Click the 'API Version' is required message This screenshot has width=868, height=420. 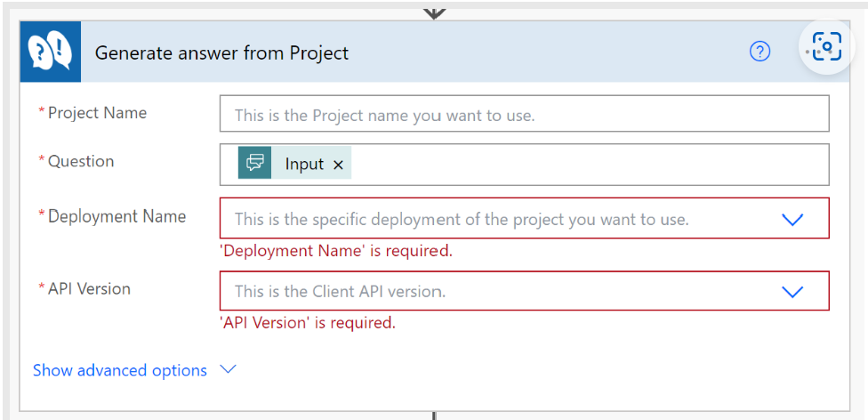[308, 323]
